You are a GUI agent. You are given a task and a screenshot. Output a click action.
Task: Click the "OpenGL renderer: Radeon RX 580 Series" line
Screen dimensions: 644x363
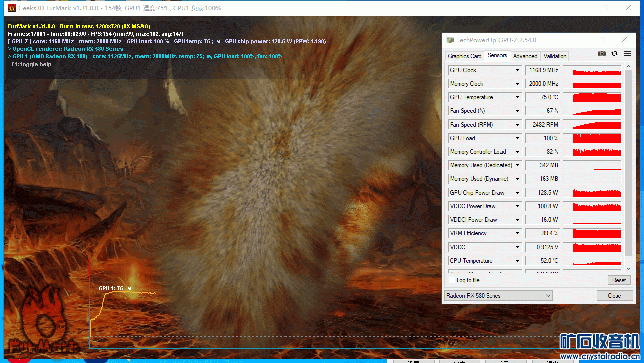65,49
